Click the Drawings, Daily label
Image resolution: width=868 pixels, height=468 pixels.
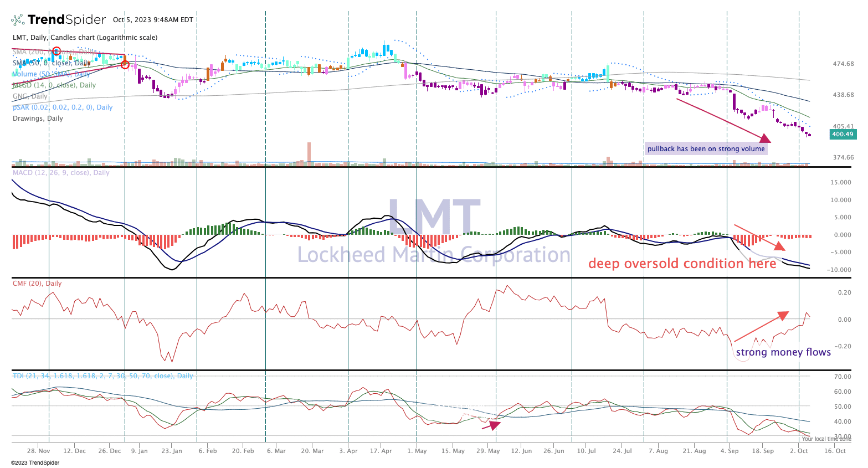(x=38, y=119)
